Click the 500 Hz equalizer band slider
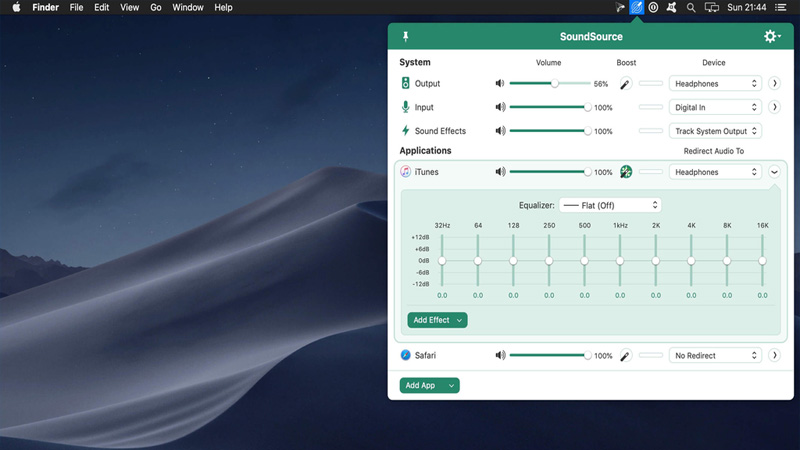Image resolution: width=800 pixels, height=450 pixels. [584, 261]
